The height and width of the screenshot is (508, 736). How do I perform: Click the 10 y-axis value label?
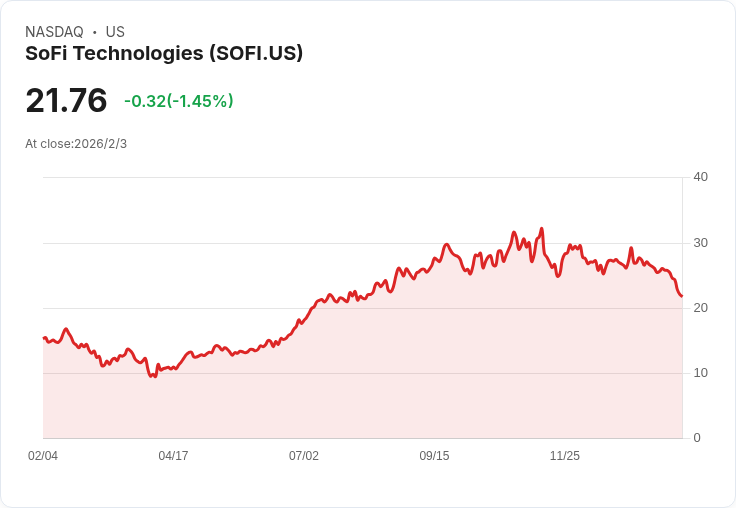700,373
